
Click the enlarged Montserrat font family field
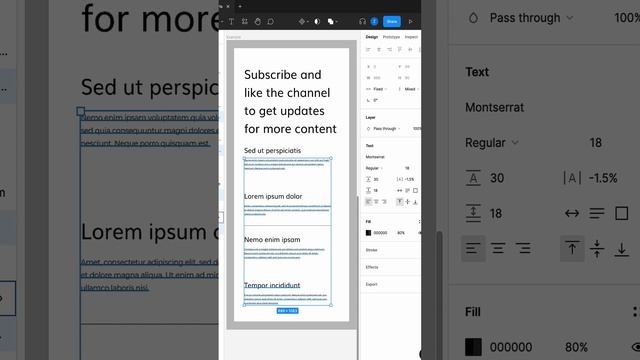[x=495, y=107]
